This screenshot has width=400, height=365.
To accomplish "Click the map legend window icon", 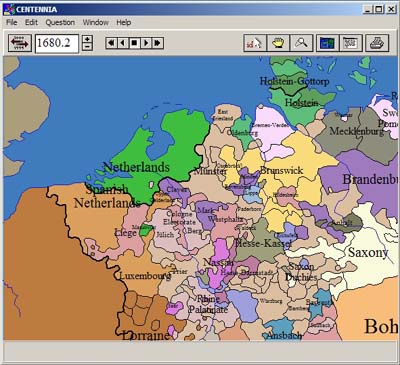I will click(351, 43).
